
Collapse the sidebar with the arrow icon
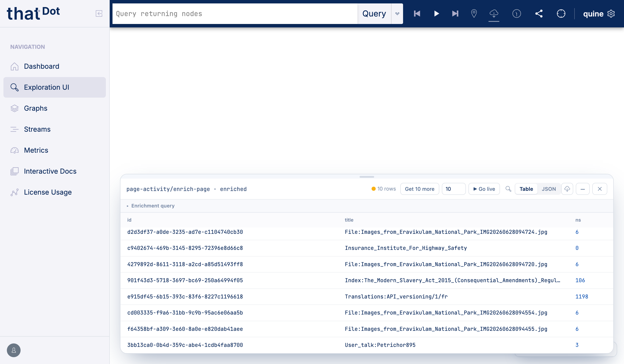(x=99, y=13)
